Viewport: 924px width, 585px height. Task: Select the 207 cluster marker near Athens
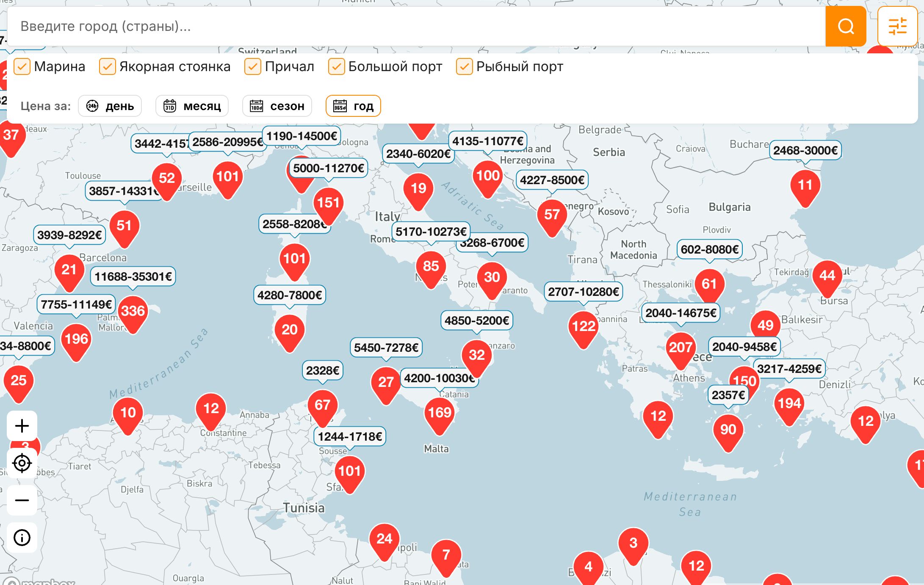[681, 350]
